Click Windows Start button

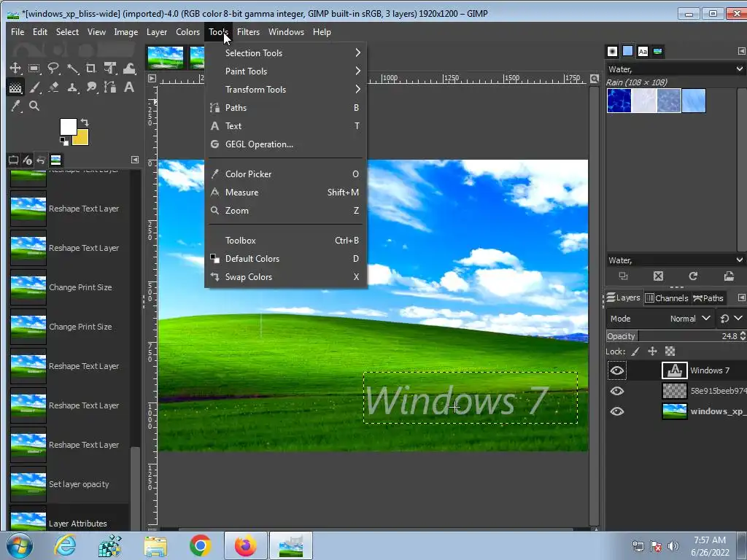[20, 545]
